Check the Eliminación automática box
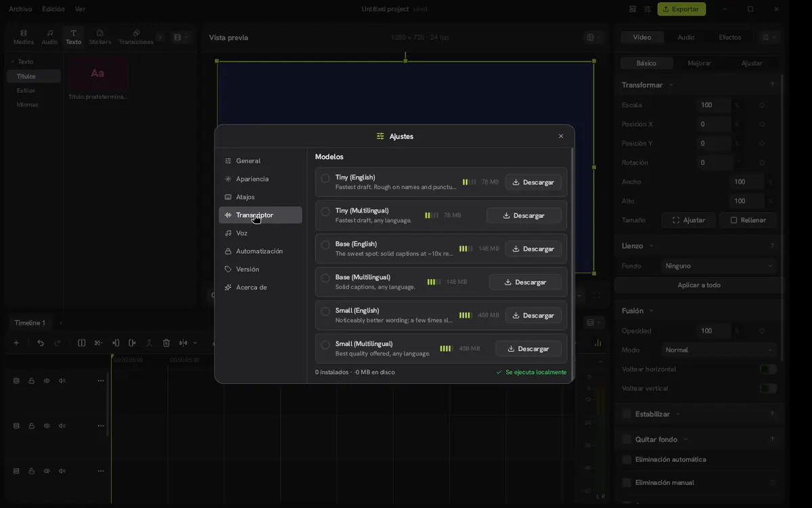The image size is (812, 508). (627, 459)
